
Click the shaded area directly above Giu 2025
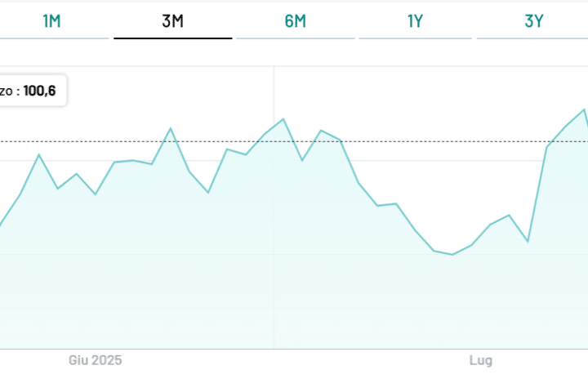pos(95,278)
